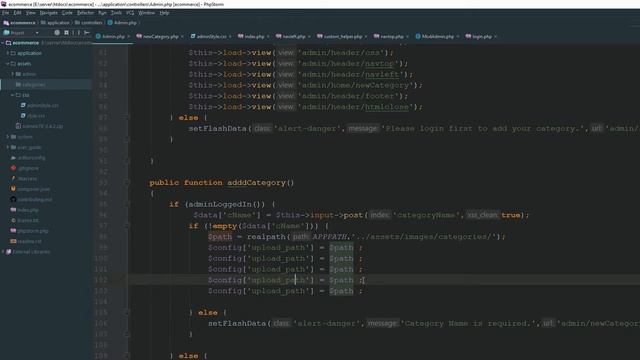640x360 pixels.
Task: Close the adminStyle.css tab
Action: point(230,37)
